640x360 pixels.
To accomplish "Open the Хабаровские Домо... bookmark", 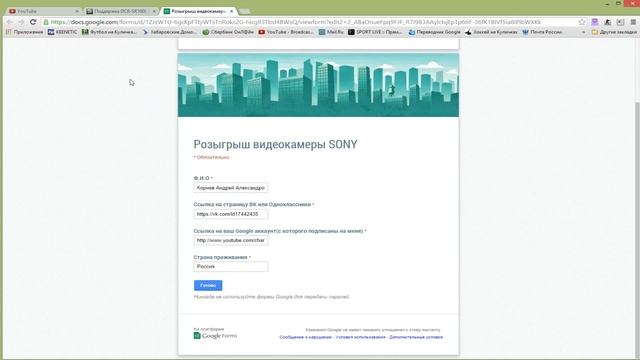I will click(x=169, y=32).
